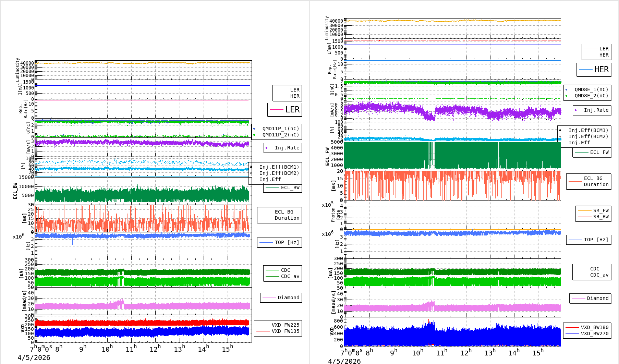Viewport: 619px width, 364px height.
Task: Click the VXD_BW180 legend entry
Action: 594,327
